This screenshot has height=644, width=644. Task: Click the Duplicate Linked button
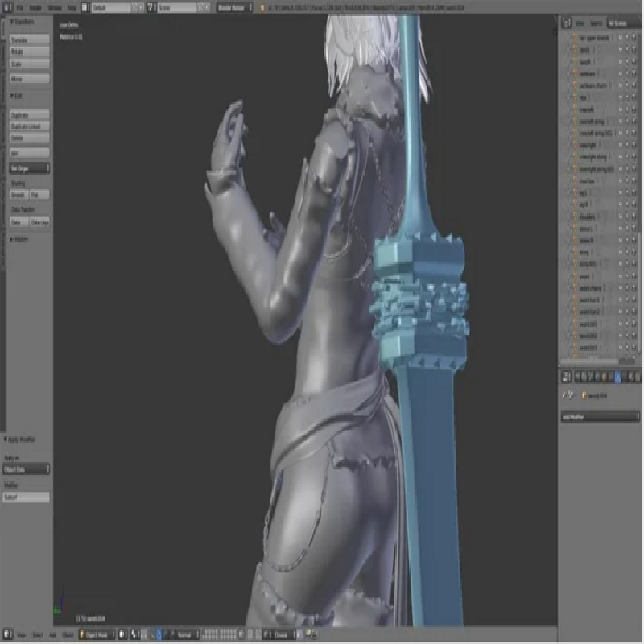coord(30,126)
